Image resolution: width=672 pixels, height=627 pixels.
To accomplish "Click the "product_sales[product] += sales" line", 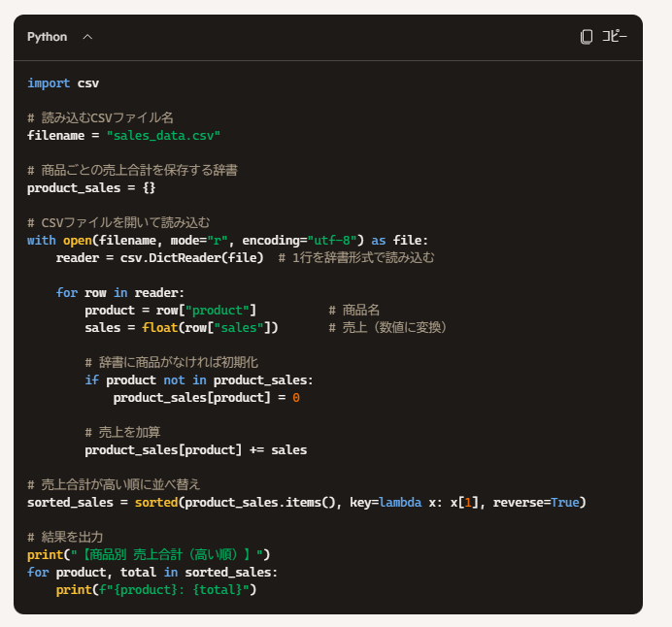I will click(195, 449).
